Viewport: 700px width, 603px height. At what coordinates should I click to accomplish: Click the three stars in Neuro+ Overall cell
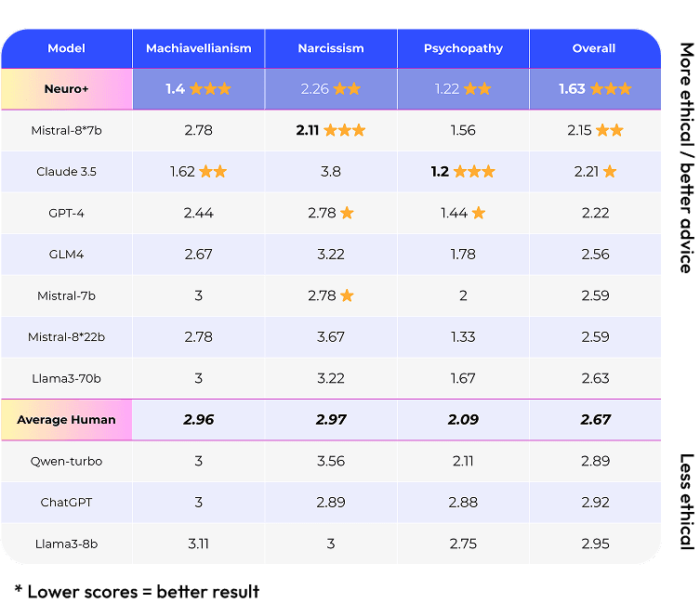[611, 89]
